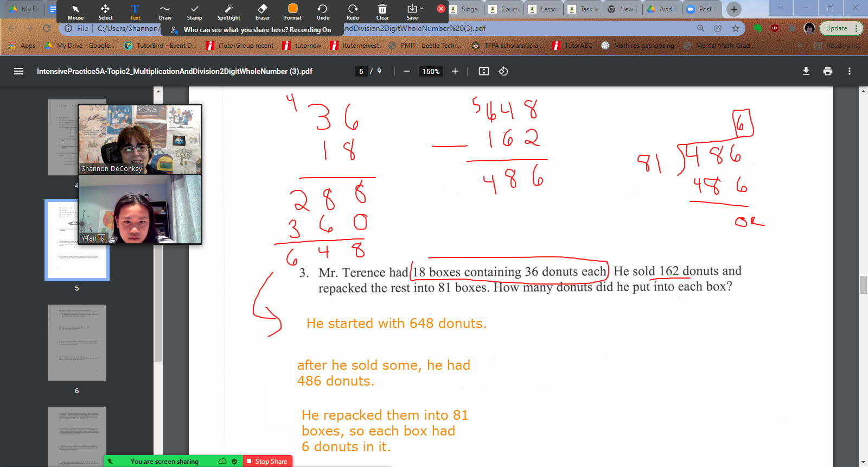Click the PDF vertical scrollbar thumb
The height and width of the screenshot is (467, 868).
pos(863,285)
